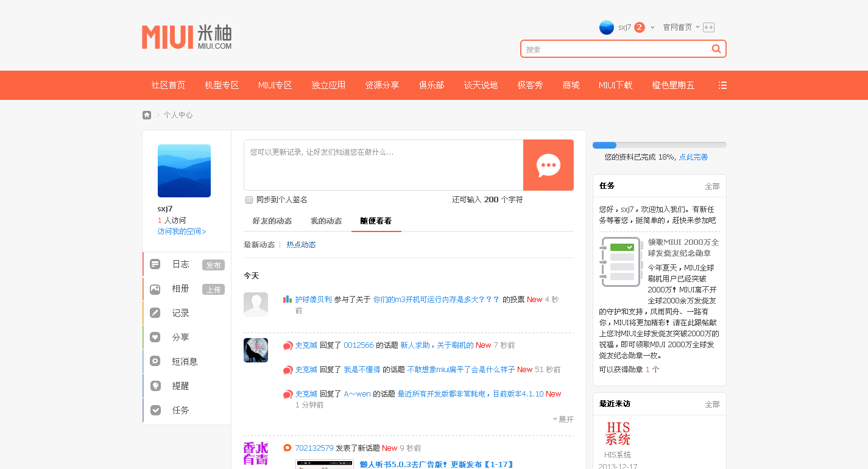The height and width of the screenshot is (469, 868).
Task: Open topic 你们的m3开机可运行内存是多大？？？
Action: click(x=436, y=300)
